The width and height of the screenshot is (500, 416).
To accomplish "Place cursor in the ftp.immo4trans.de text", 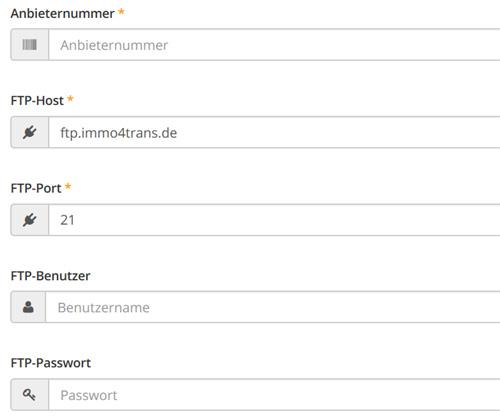I will click(x=119, y=133).
